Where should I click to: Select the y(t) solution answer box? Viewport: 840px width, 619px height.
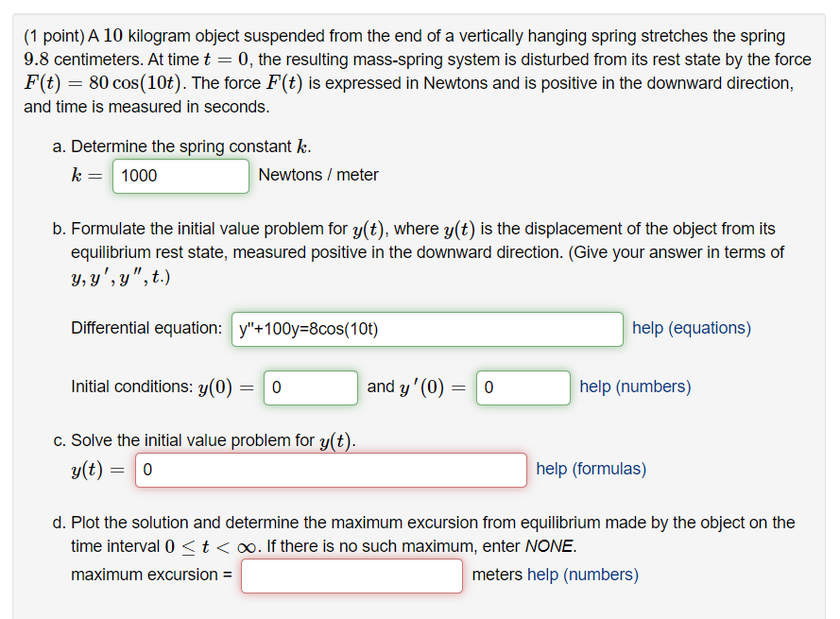pos(331,470)
